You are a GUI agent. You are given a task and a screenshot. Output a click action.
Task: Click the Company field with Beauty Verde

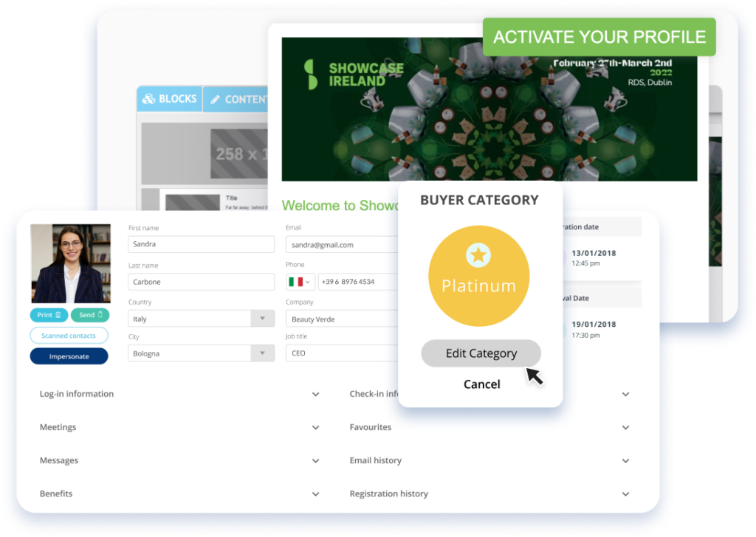pos(342,319)
